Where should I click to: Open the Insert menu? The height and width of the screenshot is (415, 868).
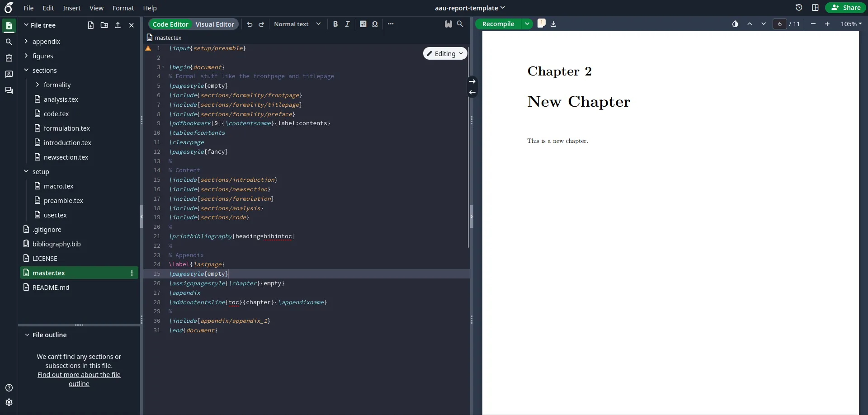pyautogui.click(x=71, y=8)
